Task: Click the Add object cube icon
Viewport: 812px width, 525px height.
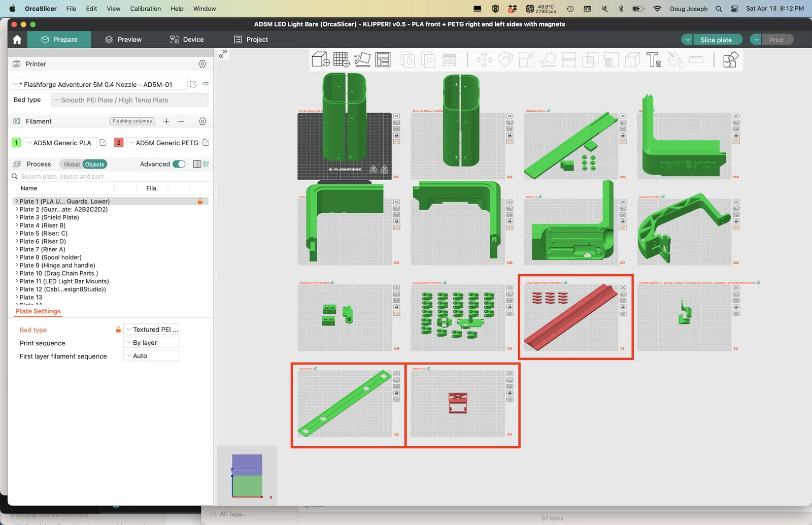Action: 320,59
